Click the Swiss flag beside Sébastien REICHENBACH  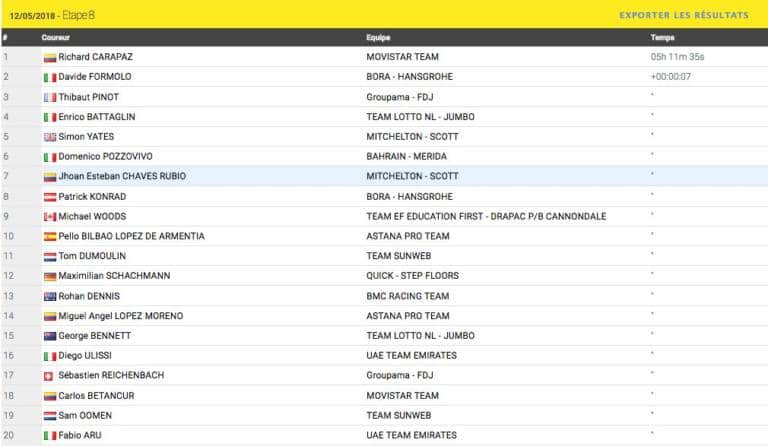48,376
